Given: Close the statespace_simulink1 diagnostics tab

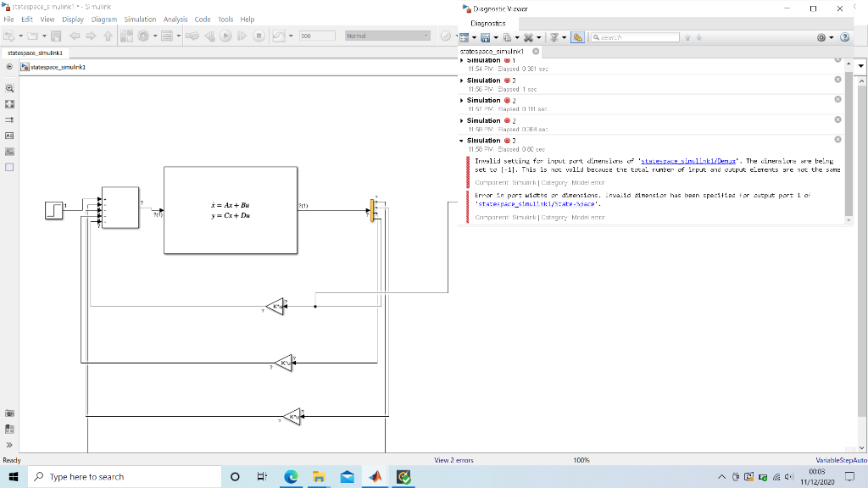Looking at the screenshot, I should point(536,52).
